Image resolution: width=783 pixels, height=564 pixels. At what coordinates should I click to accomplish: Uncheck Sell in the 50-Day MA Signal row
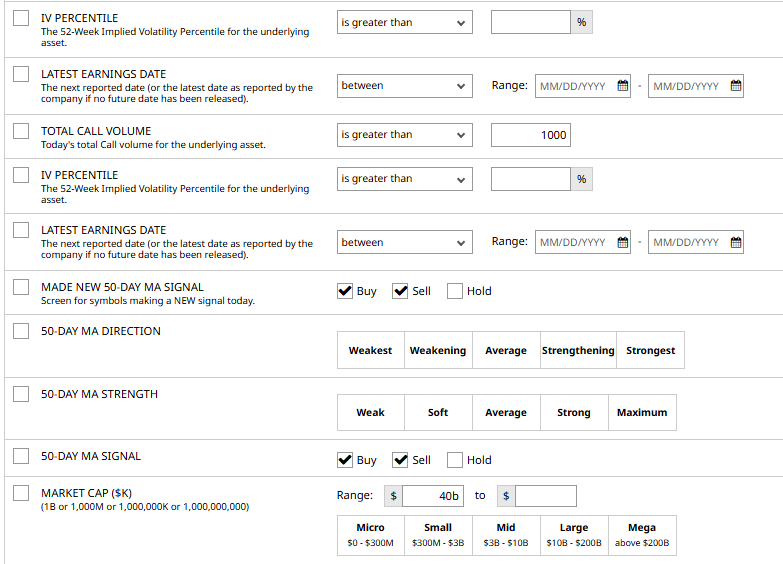[400, 460]
